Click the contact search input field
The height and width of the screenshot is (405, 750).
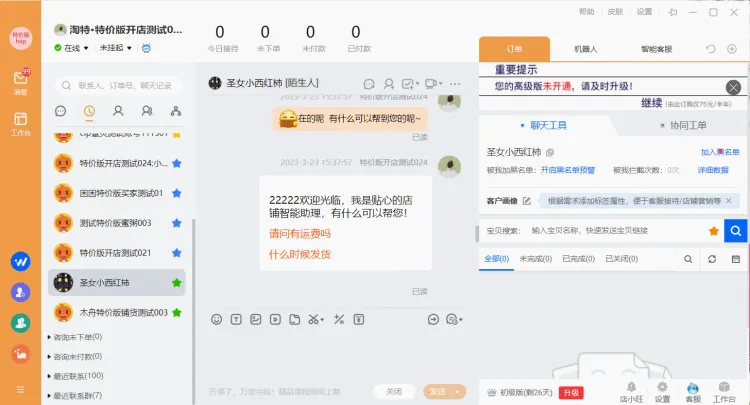pyautogui.click(x=118, y=86)
